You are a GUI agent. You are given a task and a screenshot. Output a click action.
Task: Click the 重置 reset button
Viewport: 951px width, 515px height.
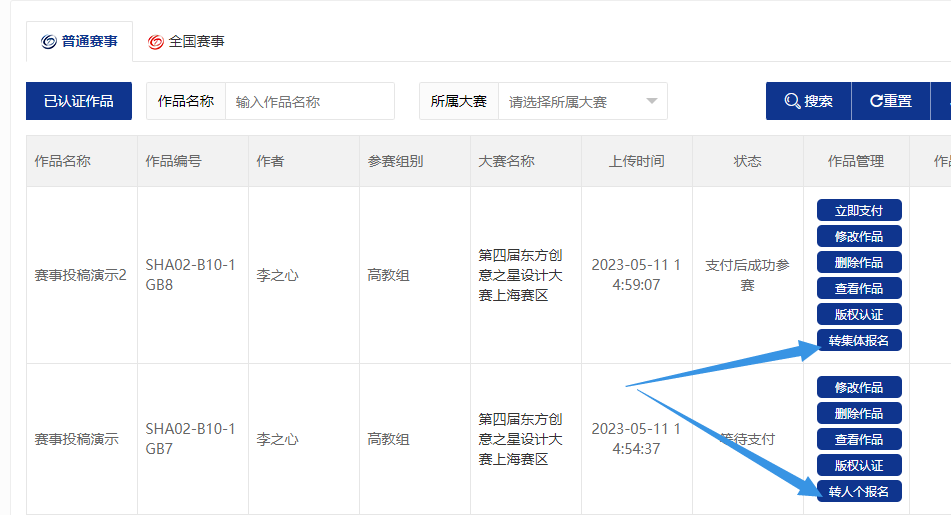coord(890,101)
